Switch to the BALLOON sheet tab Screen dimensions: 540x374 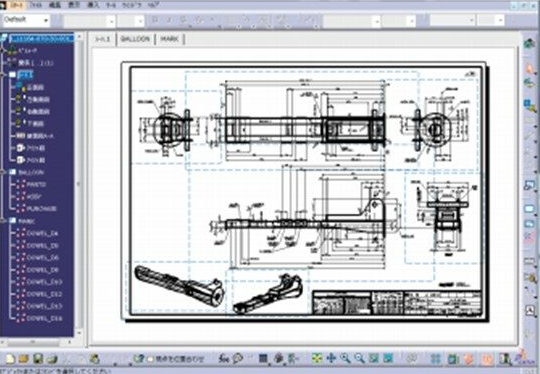point(135,39)
